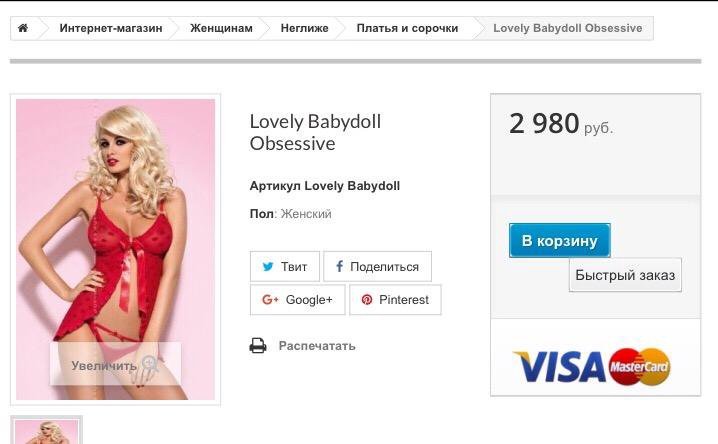Screen dimensions: 718x444
Task: Click the printer icon
Action: pos(258,346)
